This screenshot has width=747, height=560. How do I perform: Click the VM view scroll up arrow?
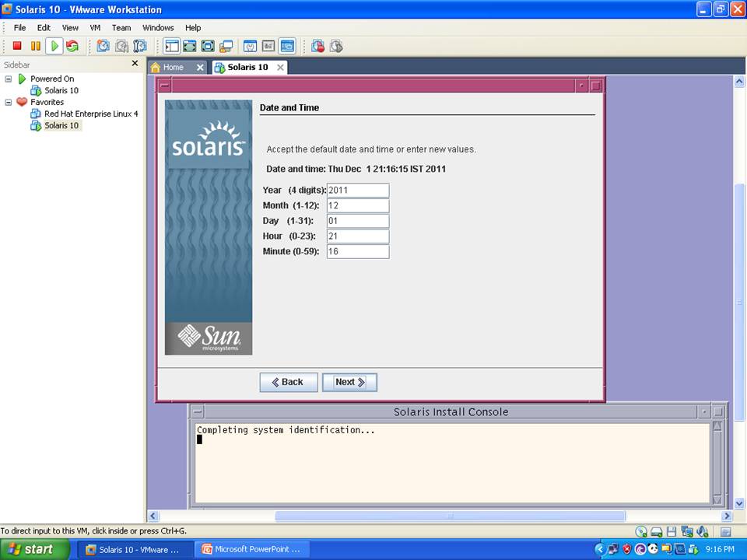pyautogui.click(x=739, y=82)
